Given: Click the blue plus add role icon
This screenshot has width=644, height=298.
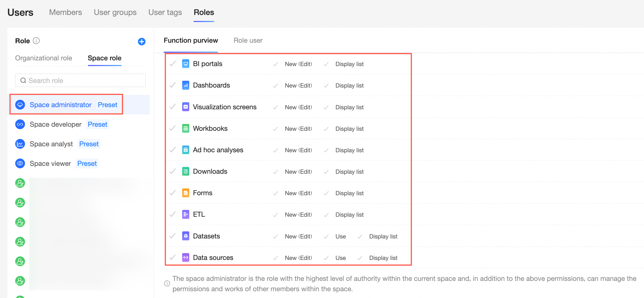Looking at the screenshot, I should [142, 42].
